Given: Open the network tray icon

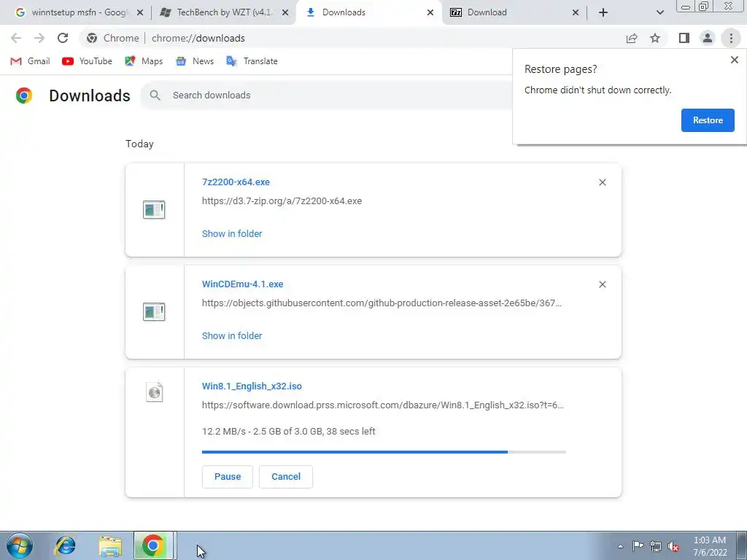Looking at the screenshot, I should pos(656,546).
